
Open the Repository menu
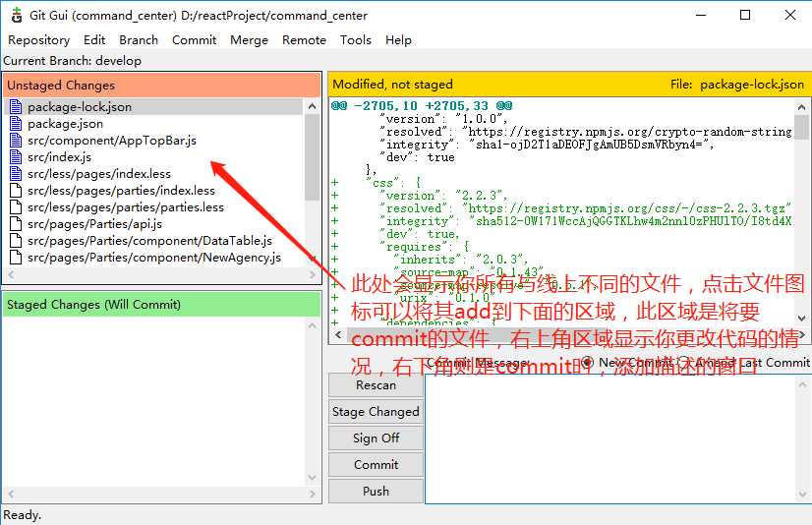tap(39, 40)
